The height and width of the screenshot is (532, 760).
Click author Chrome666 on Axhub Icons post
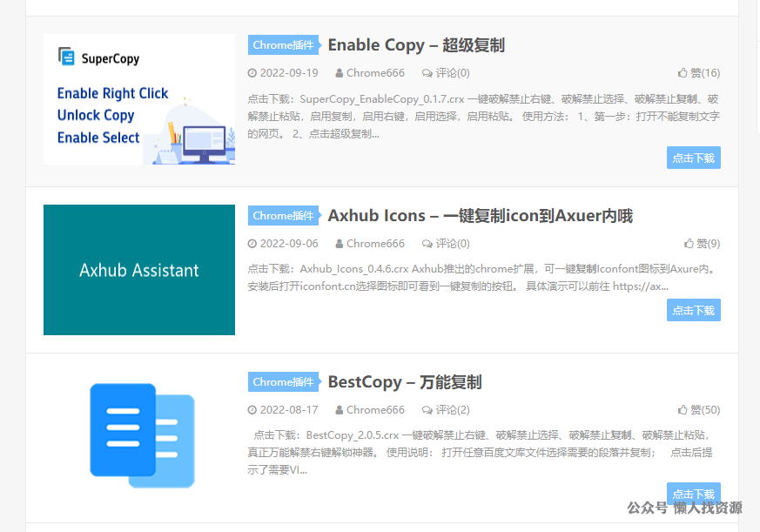[x=375, y=244]
